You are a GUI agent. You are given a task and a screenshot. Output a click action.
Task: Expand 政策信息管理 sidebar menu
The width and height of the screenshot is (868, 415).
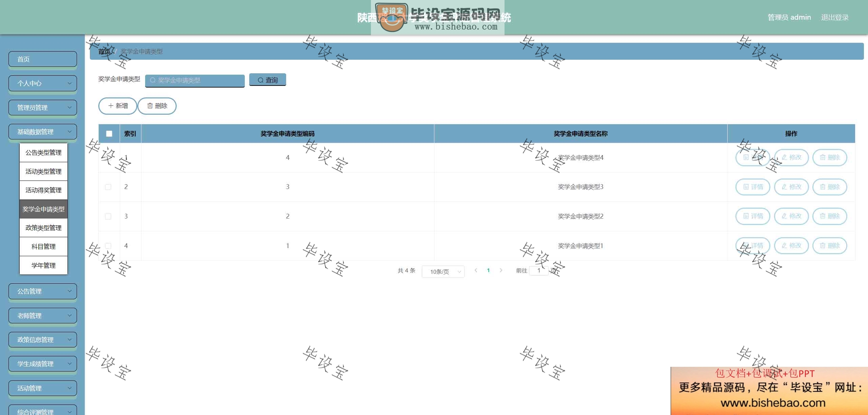tap(43, 340)
